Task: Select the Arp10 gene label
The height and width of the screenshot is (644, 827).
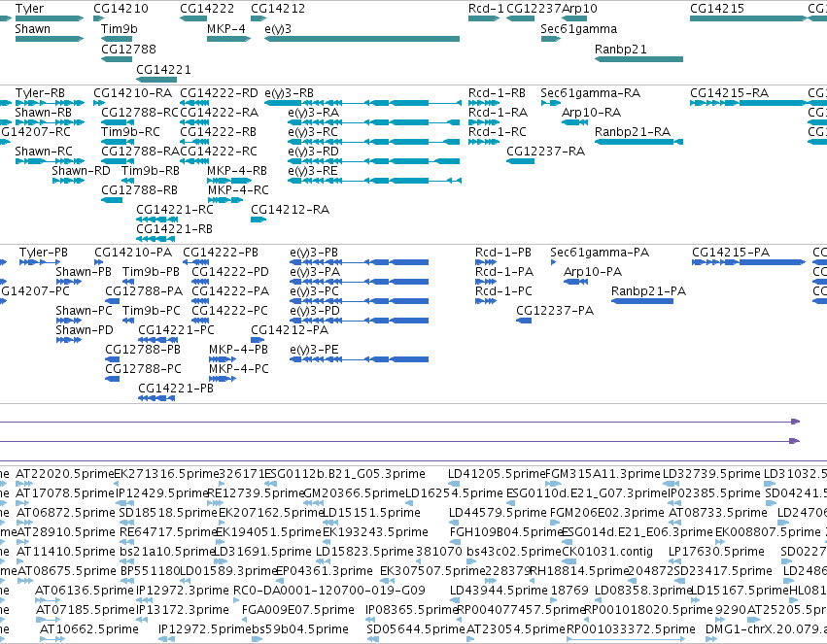Action: [x=579, y=9]
